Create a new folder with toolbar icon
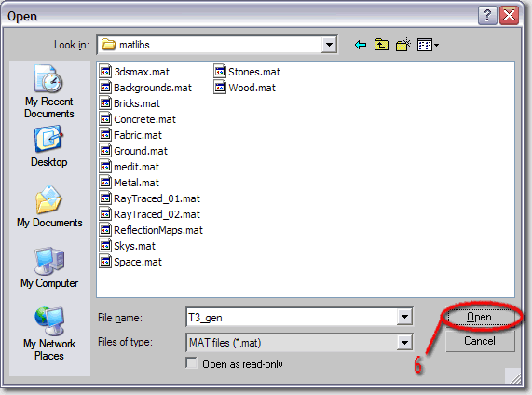Screen dimensions: 532x395 click(403, 45)
